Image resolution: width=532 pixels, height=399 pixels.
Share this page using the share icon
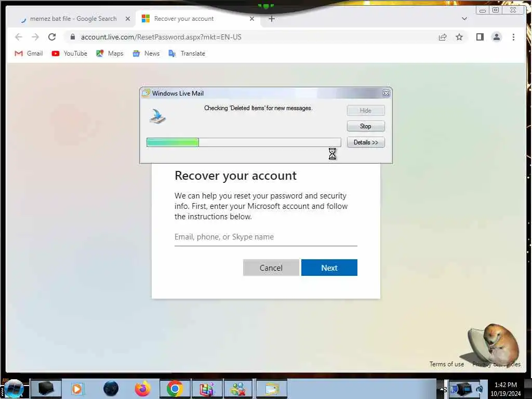click(x=443, y=37)
